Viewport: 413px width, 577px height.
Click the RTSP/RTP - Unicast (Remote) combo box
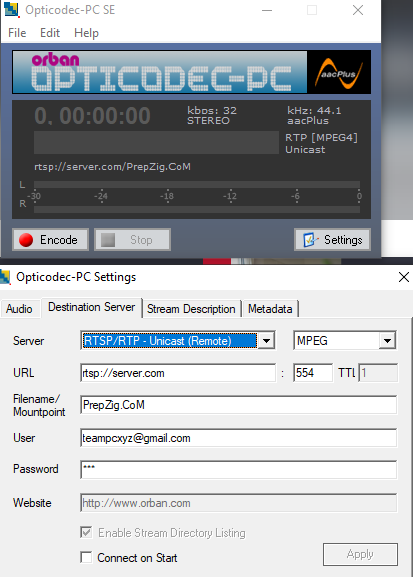pyautogui.click(x=178, y=341)
